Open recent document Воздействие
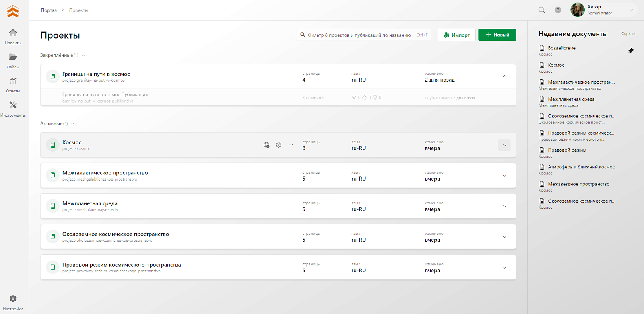The width and height of the screenshot is (644, 314). pyautogui.click(x=561, y=48)
